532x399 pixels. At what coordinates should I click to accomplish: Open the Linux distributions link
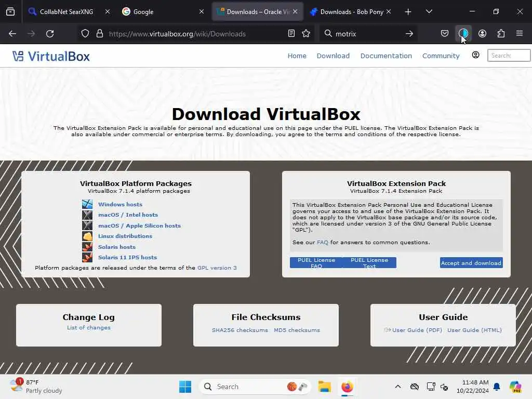(x=125, y=236)
